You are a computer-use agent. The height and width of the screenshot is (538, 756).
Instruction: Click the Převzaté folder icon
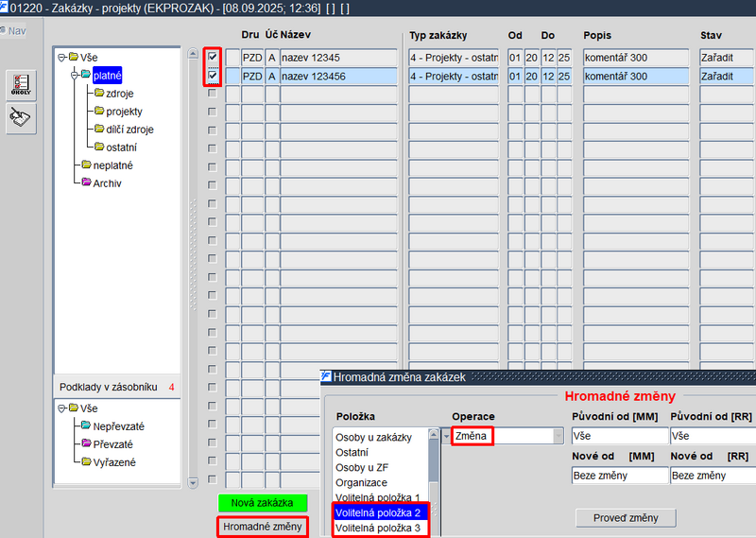[x=86, y=443]
